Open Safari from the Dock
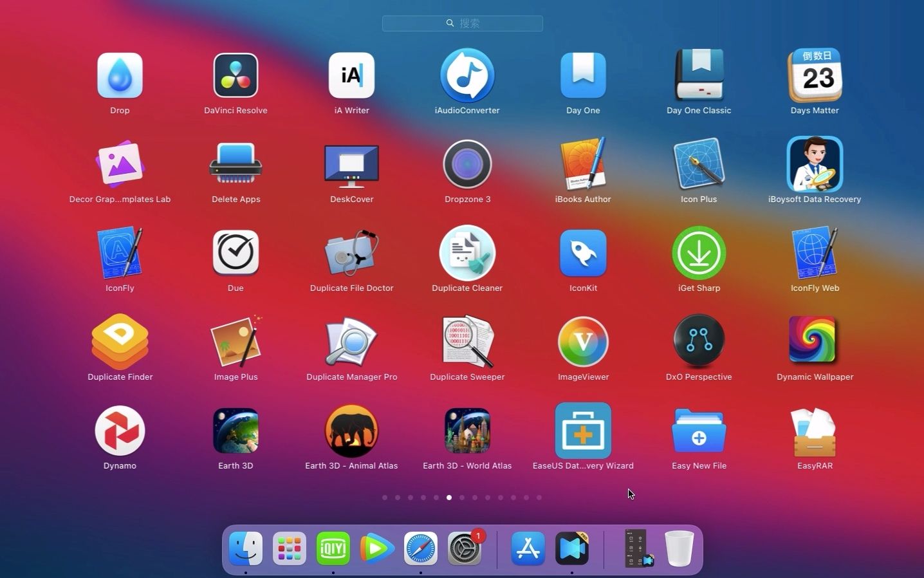Image resolution: width=924 pixels, height=578 pixels. click(x=421, y=548)
